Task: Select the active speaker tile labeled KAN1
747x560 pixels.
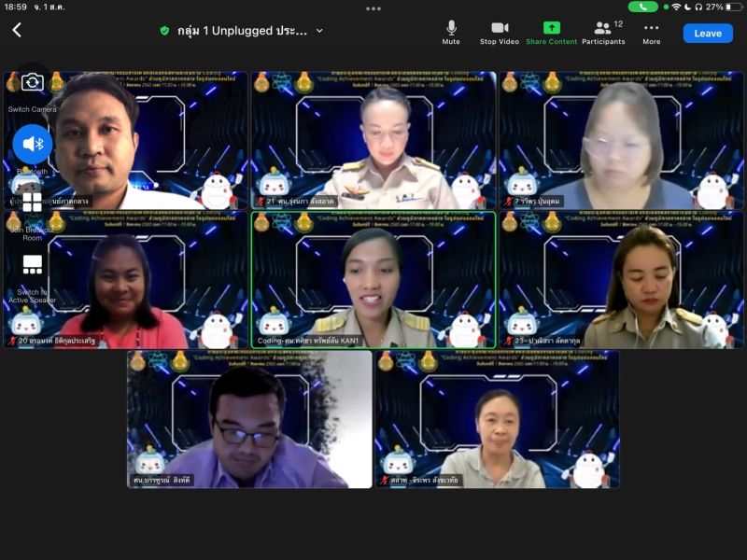Action: click(373, 280)
